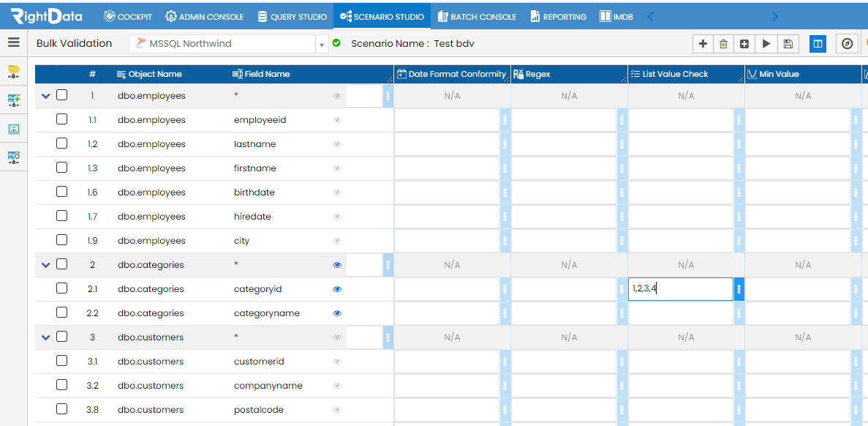The width and height of the screenshot is (868, 426).
Task: Collapse the dbo.categories group chevron
Action: [x=46, y=265]
